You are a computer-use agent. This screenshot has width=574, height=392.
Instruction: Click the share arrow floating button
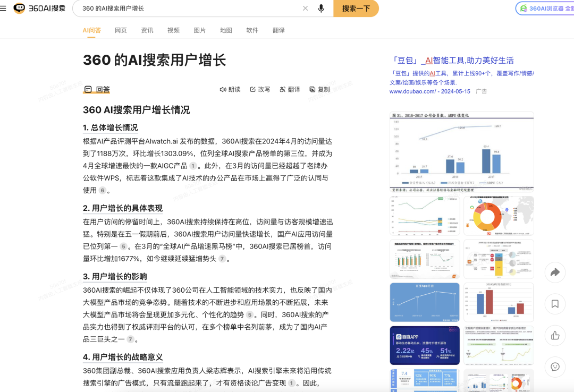[555, 272]
